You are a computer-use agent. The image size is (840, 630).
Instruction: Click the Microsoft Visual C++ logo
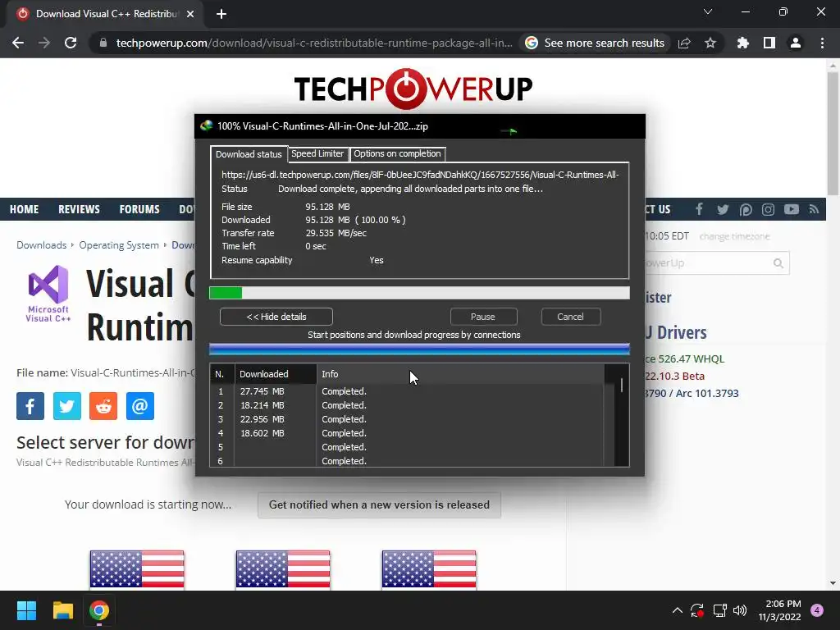[x=48, y=294]
